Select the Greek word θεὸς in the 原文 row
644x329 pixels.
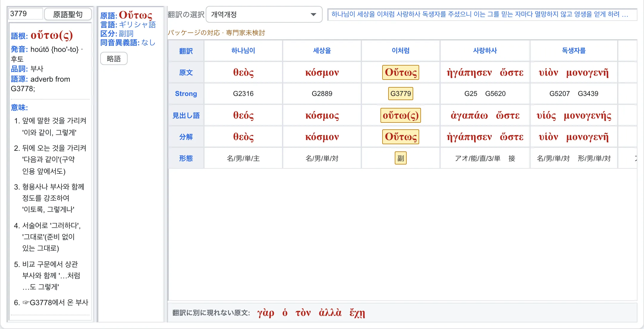(243, 72)
